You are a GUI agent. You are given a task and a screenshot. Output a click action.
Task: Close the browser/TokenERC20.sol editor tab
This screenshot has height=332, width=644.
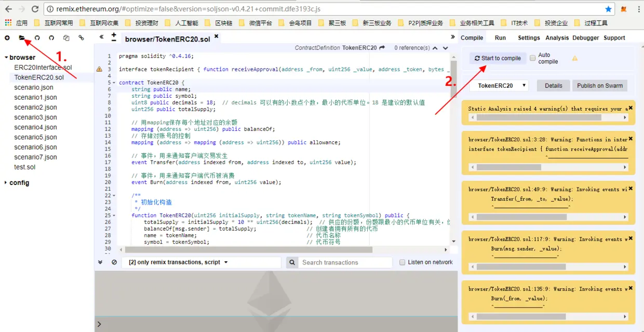click(217, 36)
